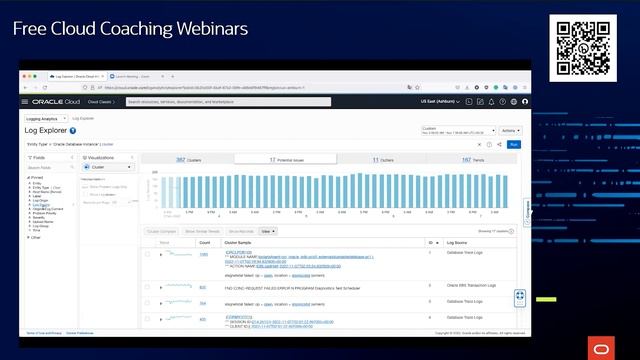
Task: Click the browser back arrow
Action: click(25, 87)
